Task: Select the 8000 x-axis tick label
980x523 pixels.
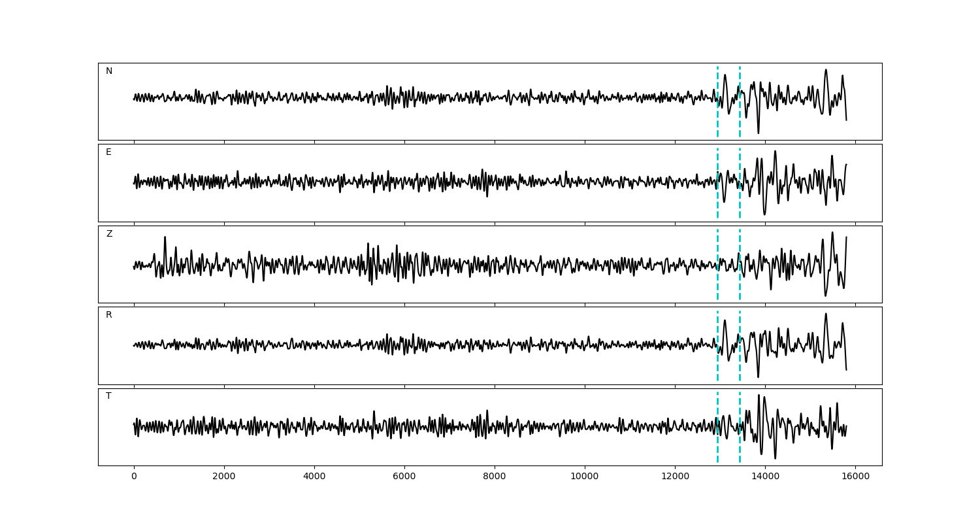Action: click(495, 477)
